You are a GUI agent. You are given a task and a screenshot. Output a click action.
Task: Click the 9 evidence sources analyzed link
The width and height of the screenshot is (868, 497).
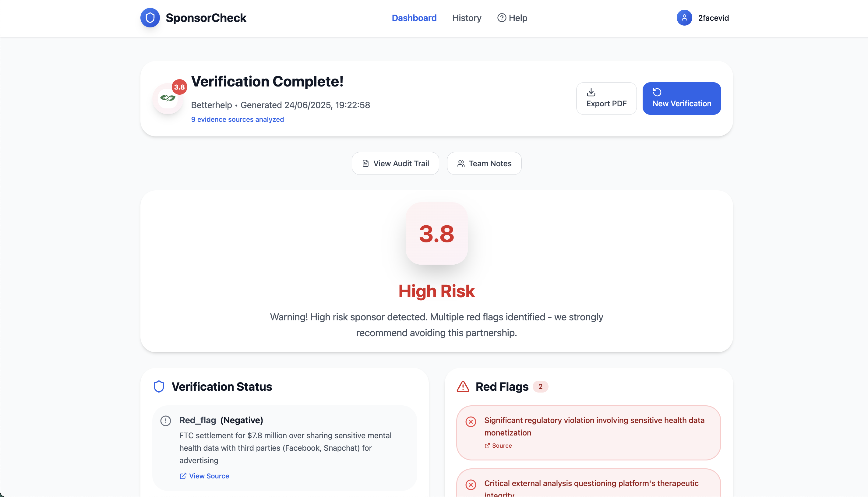[237, 119]
